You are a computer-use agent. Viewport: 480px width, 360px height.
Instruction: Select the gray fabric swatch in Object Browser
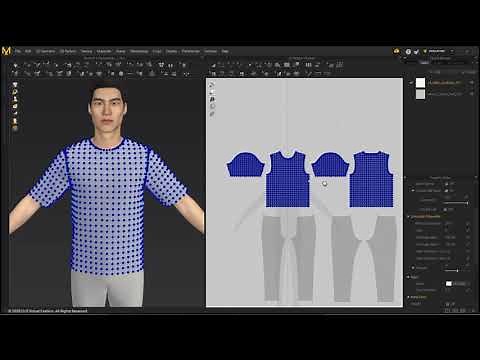point(421,94)
